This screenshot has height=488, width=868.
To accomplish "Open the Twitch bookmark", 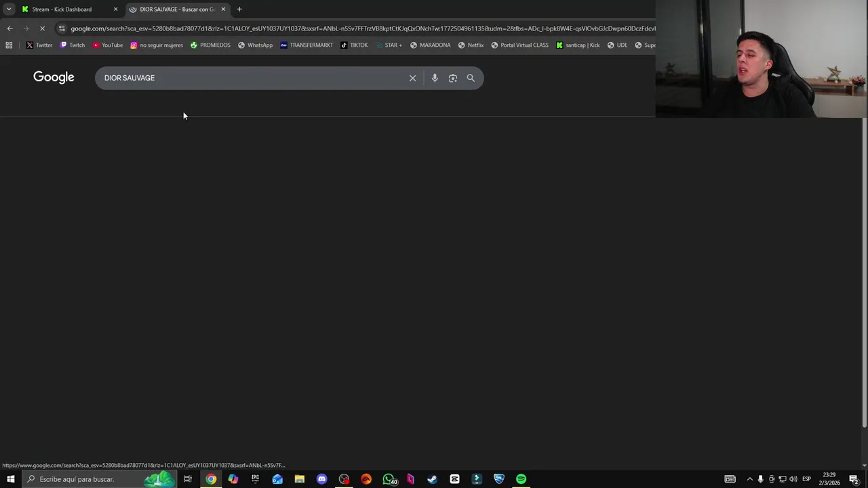I will tap(73, 45).
